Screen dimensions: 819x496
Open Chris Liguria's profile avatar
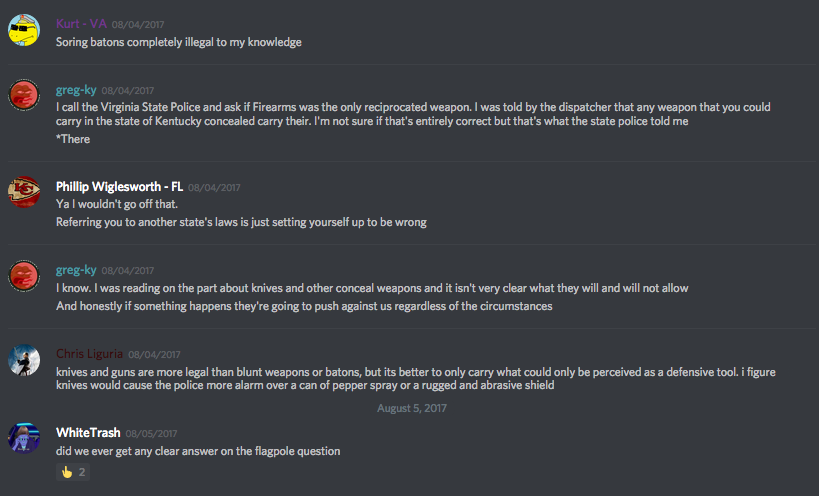pyautogui.click(x=24, y=359)
